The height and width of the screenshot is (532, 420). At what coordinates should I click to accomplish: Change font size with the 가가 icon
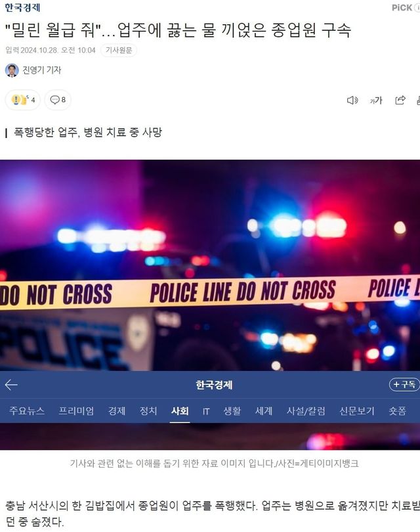376,100
